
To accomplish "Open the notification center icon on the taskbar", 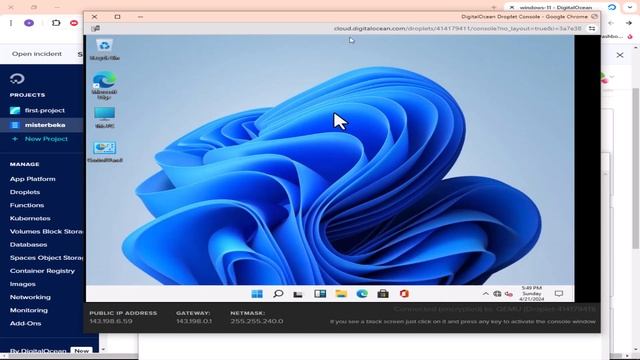I will (559, 294).
